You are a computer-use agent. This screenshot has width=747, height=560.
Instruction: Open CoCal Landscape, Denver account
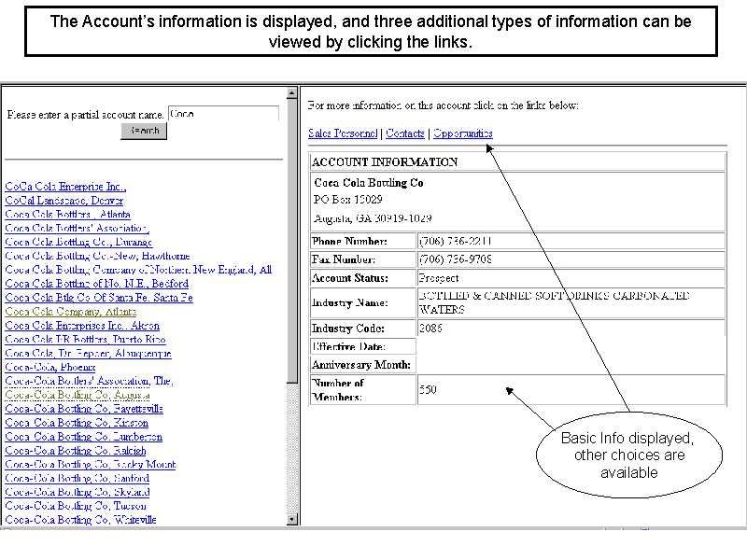click(x=64, y=201)
